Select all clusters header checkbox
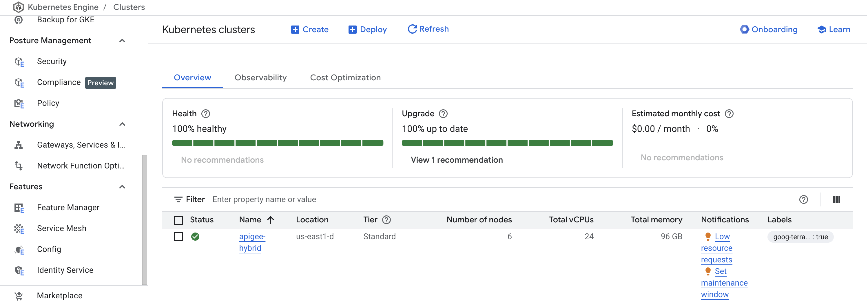This screenshot has height=305, width=868. coord(178,220)
